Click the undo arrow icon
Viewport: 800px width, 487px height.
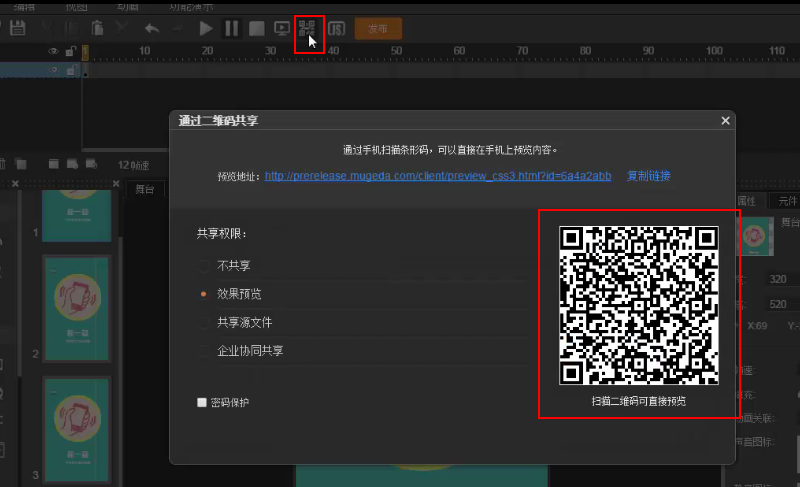point(152,29)
